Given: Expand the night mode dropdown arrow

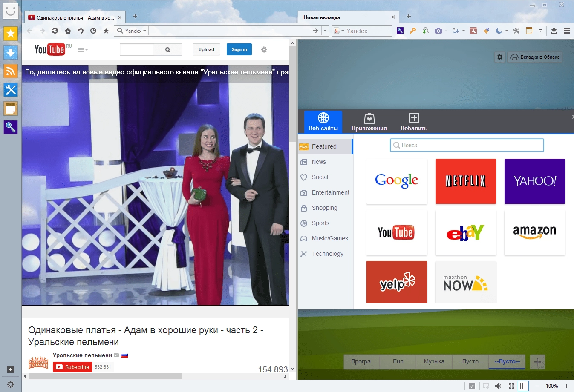Looking at the screenshot, I should 507,31.
